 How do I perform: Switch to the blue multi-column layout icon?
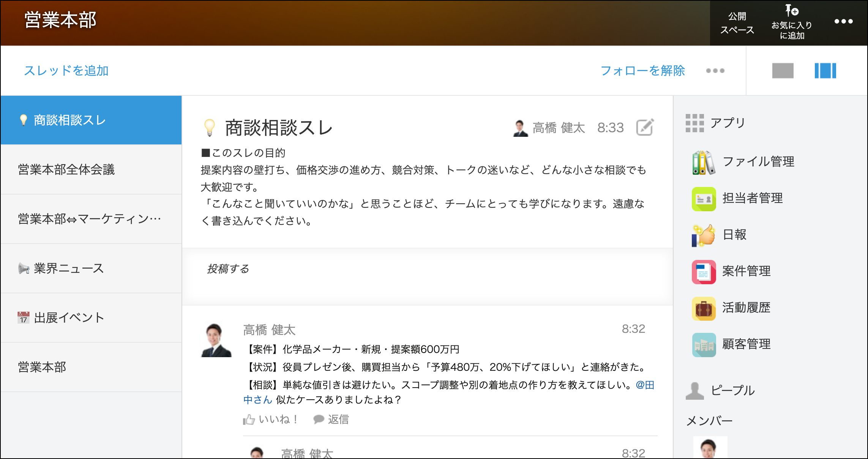825,71
